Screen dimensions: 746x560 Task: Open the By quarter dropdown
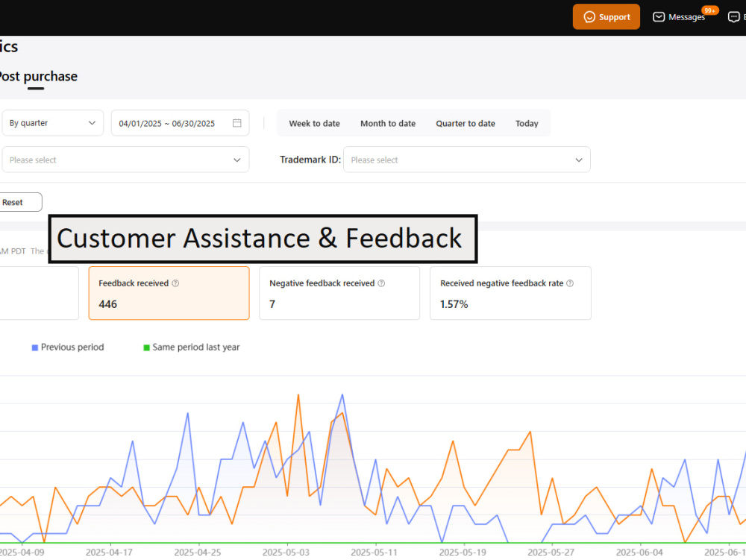[x=52, y=122]
